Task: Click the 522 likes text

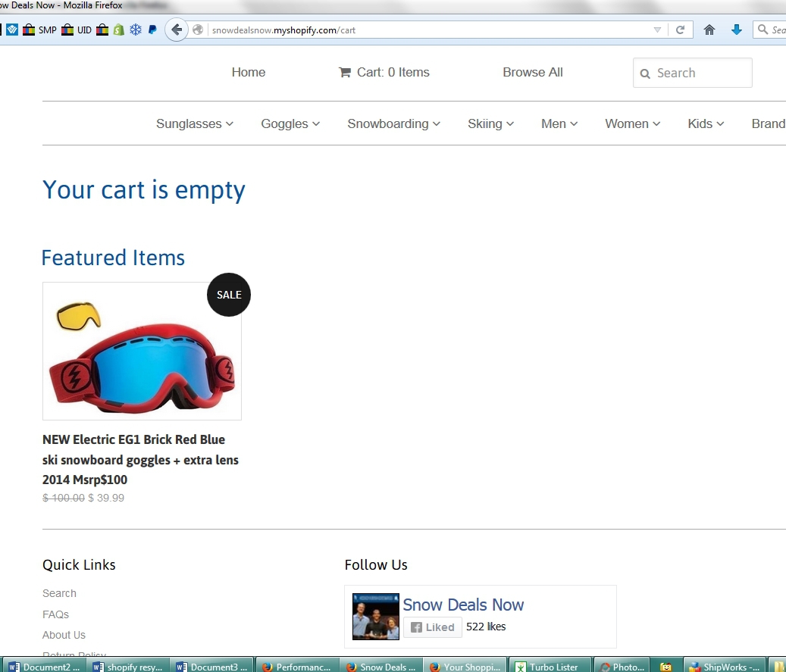Action: (486, 627)
